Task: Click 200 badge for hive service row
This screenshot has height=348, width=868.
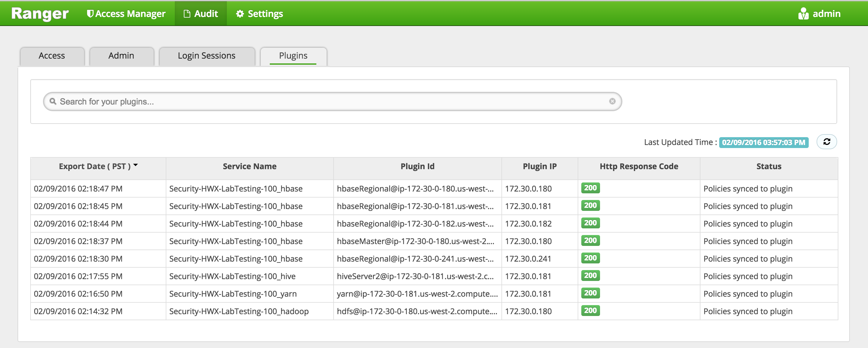Action: [590, 275]
